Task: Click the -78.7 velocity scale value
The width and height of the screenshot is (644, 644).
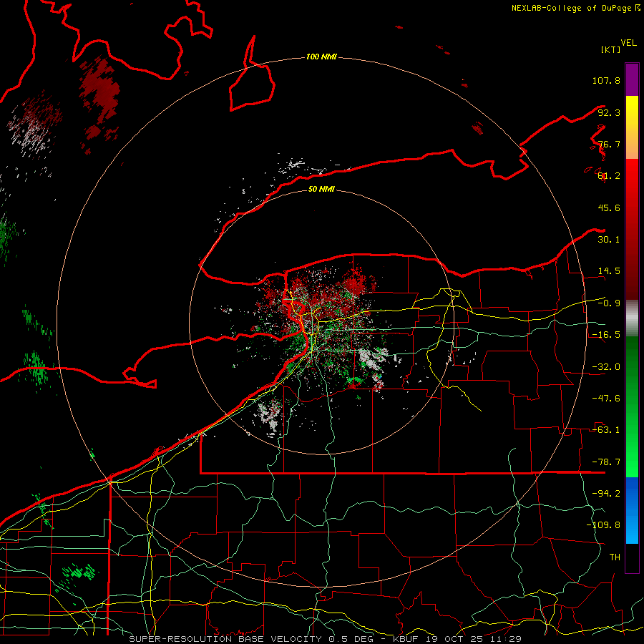Action: (x=606, y=462)
